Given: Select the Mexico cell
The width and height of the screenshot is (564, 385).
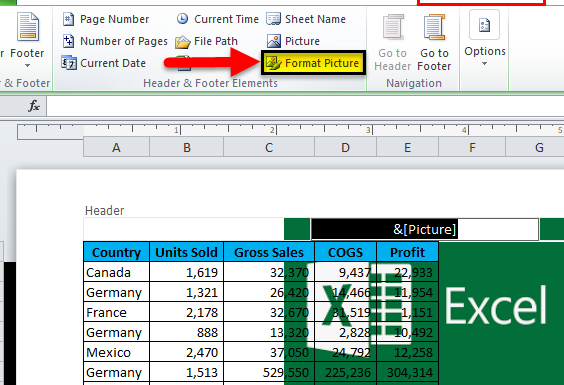Looking at the screenshot, I should [116, 352].
